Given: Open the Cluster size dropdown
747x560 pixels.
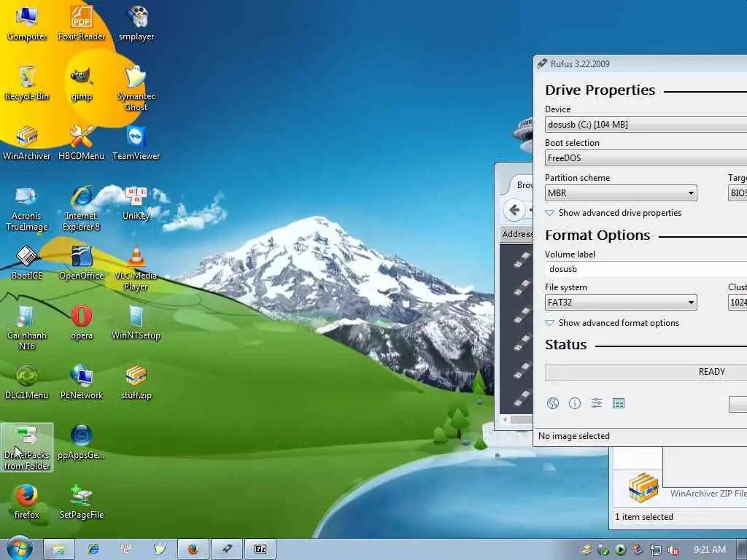Looking at the screenshot, I should coord(738,303).
